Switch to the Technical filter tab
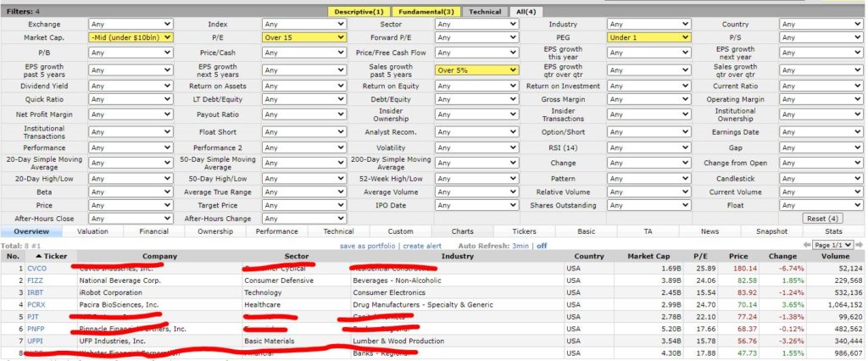 485,12
